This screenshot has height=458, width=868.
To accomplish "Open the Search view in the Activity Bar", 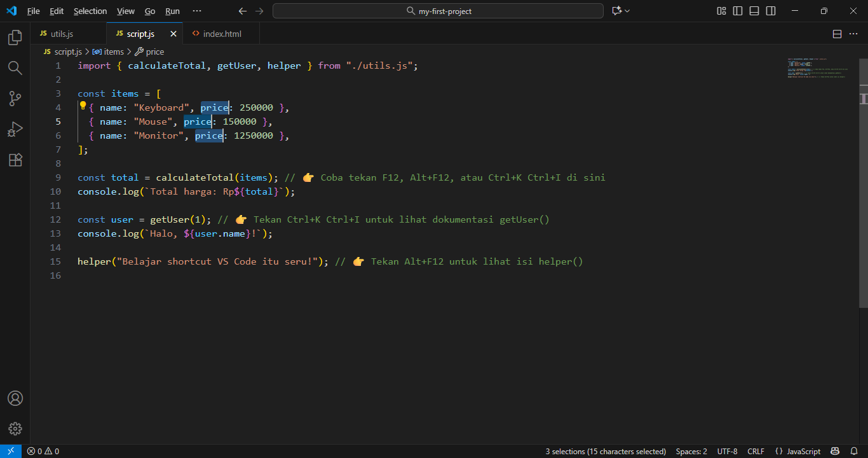I will (x=15, y=67).
